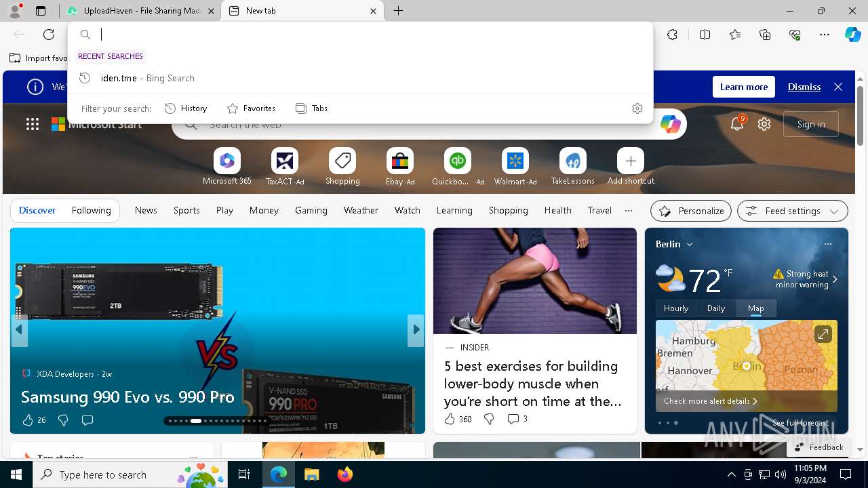Viewport: 868px width, 488px height.
Task: Click the Copilot icon in web search box
Action: 670,124
